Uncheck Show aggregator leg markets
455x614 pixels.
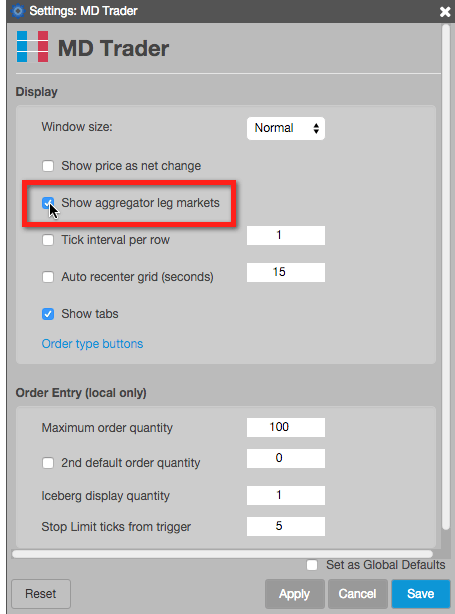point(48,203)
